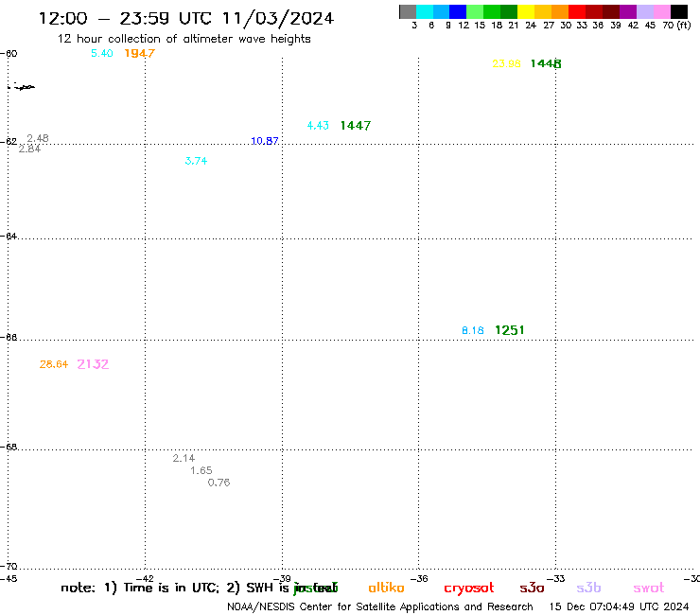Select the orange 28.64 wave height
Image resolution: width=700 pixels, height=615 pixels.
click(x=54, y=364)
